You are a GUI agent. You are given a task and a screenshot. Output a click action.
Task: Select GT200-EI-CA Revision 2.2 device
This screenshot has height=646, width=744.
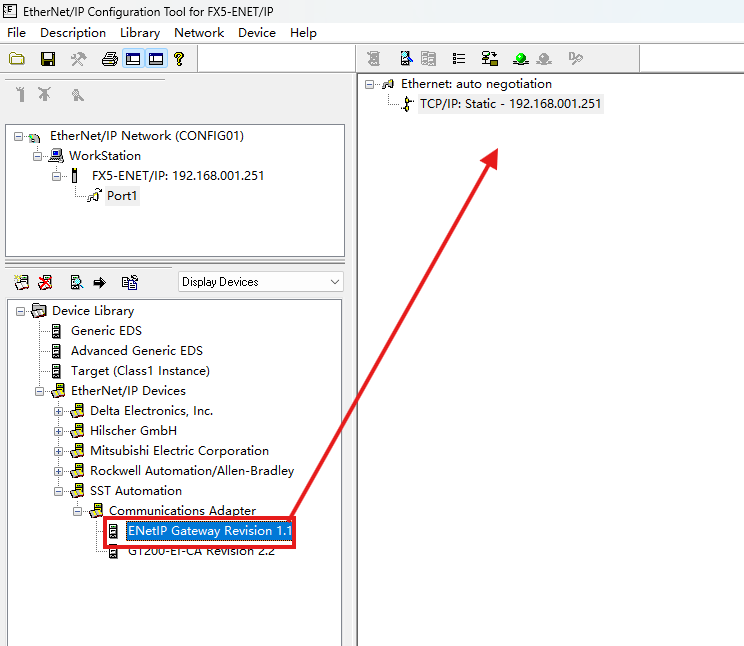point(201,551)
